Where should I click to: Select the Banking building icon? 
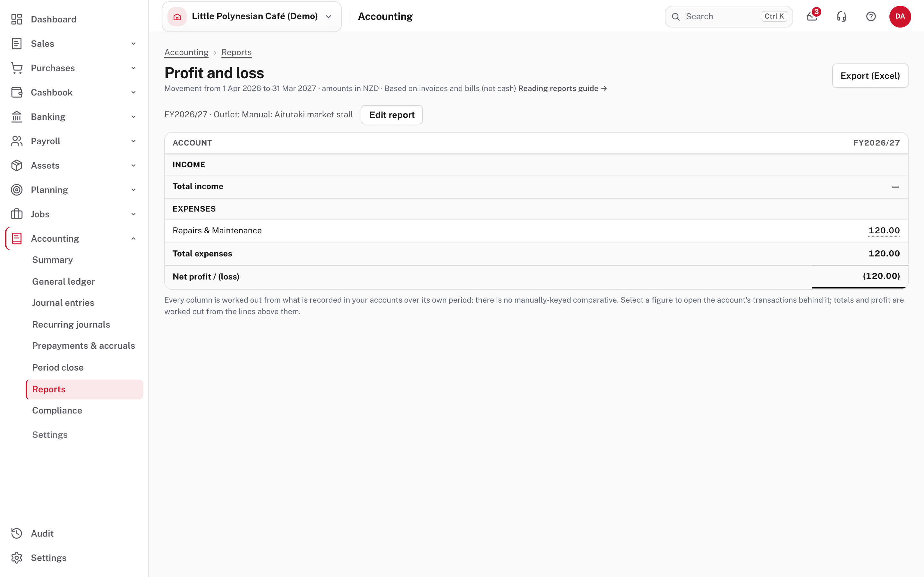[x=16, y=117]
